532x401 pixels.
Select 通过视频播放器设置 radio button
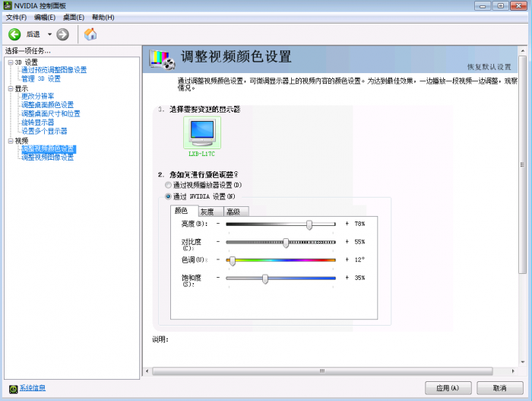[168, 185]
